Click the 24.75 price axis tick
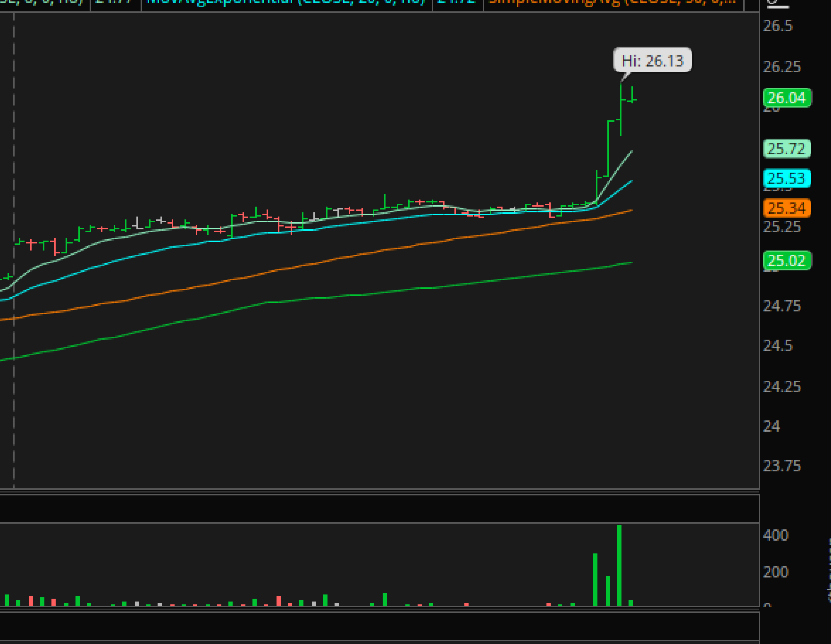The width and height of the screenshot is (831, 644). tap(782, 306)
